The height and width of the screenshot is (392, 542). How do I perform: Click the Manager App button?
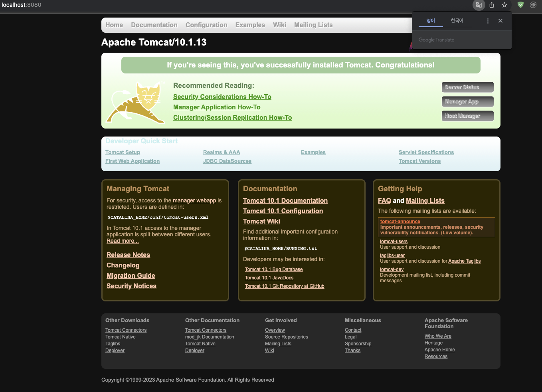(467, 101)
